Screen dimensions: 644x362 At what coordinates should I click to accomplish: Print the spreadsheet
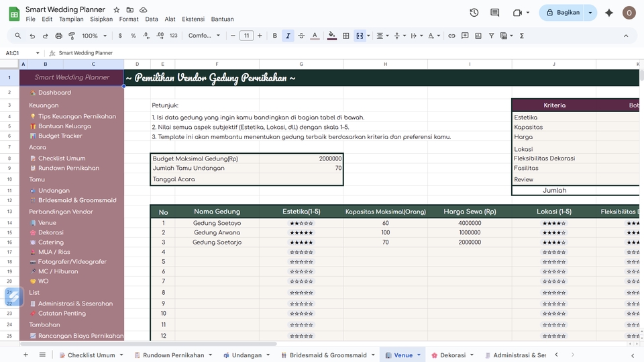point(59,36)
